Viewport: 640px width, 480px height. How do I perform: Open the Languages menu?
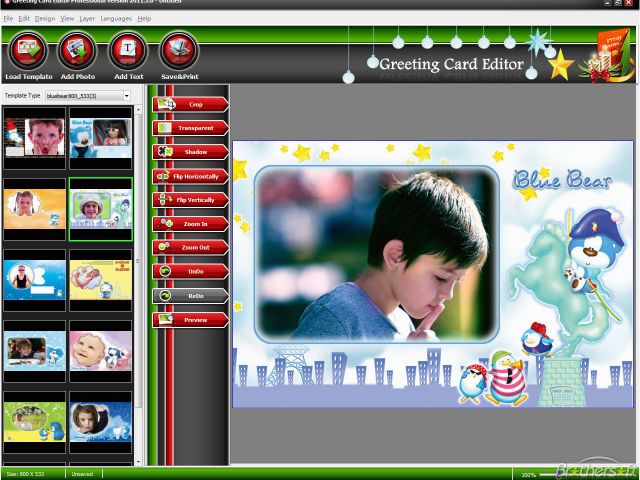(x=116, y=19)
